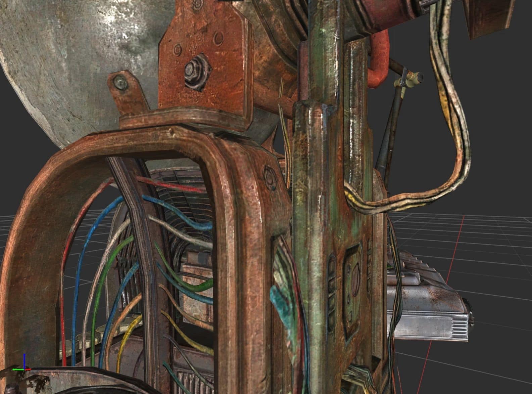Click the green axis of the orientation gizmo
Image resolution: width=532 pixels, height=394 pixels.
pyautogui.click(x=17, y=369)
